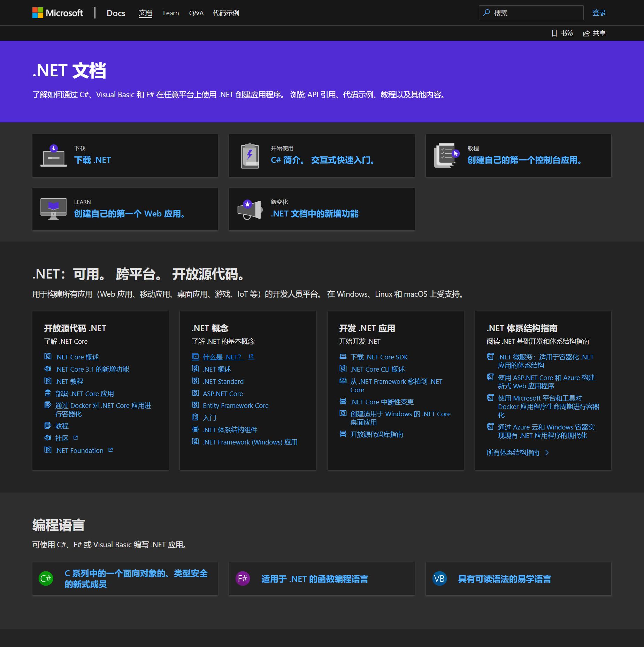Open the .NET Standard link
This screenshot has width=644, height=647.
pyautogui.click(x=223, y=381)
